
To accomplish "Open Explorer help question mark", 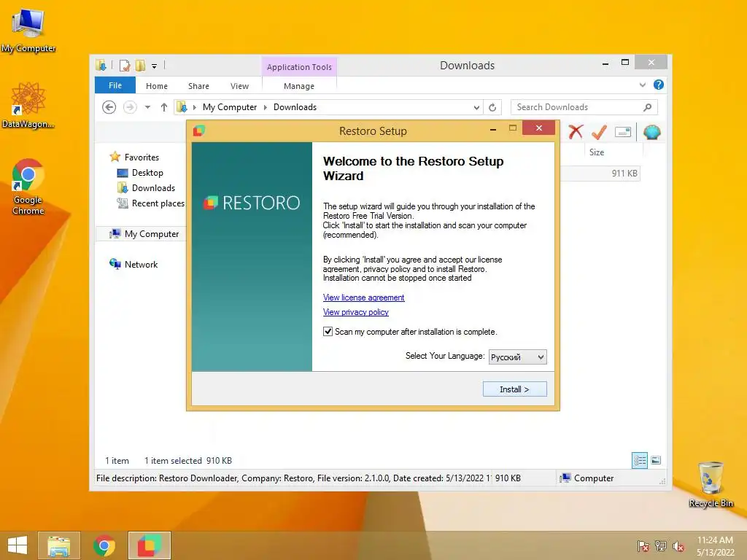I will (x=659, y=85).
